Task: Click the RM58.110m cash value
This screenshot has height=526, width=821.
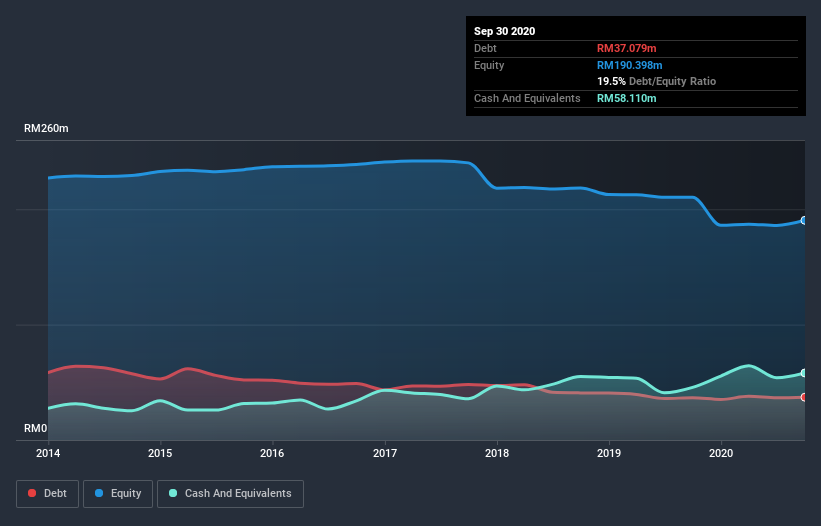Action: tap(626, 98)
